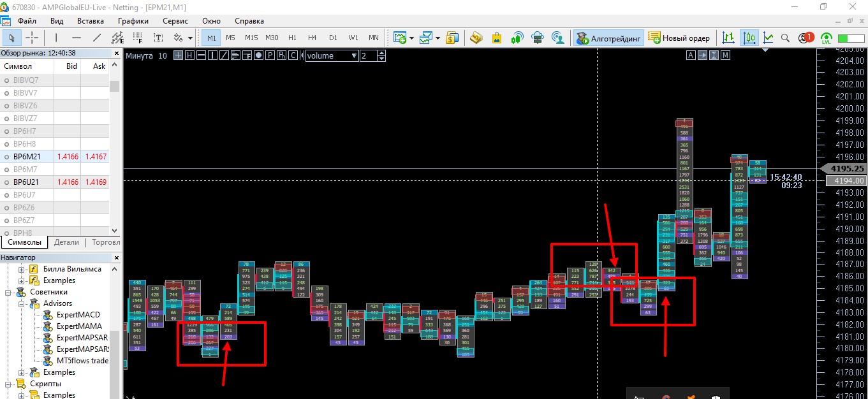
Task: Switch chart to bar chart mode
Action: pos(728,38)
